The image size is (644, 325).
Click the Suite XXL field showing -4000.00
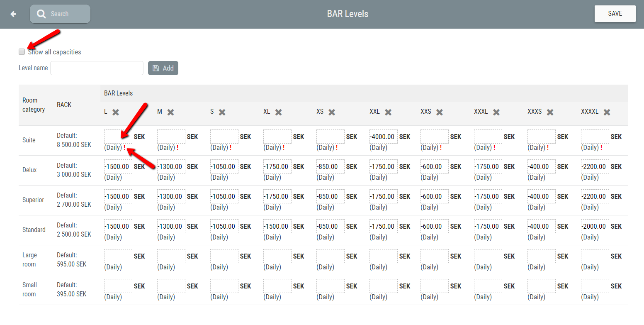pos(383,136)
